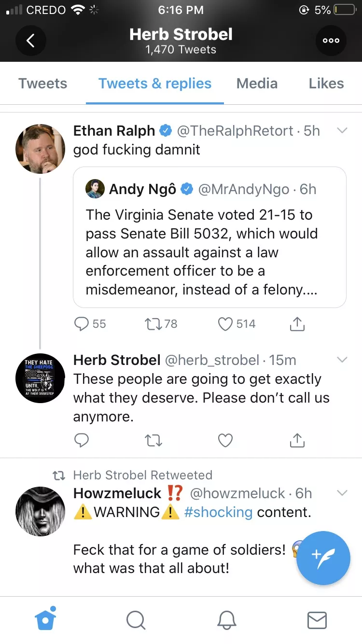
Task: Like Ethan Ralph's tweet
Action: [x=225, y=324]
